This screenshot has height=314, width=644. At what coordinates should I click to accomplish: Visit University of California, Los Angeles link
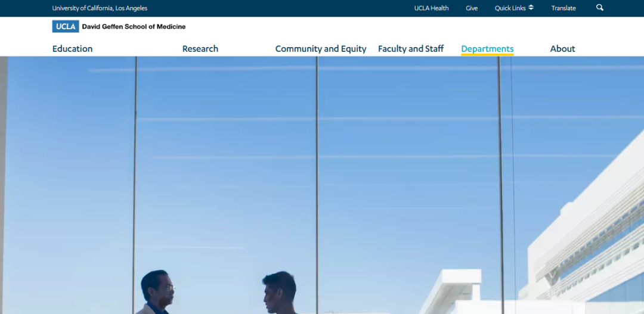click(100, 8)
